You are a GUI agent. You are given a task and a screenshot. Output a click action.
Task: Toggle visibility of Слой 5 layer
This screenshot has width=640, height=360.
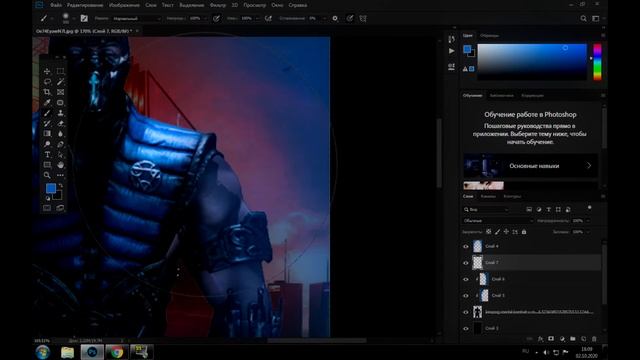pos(466,296)
